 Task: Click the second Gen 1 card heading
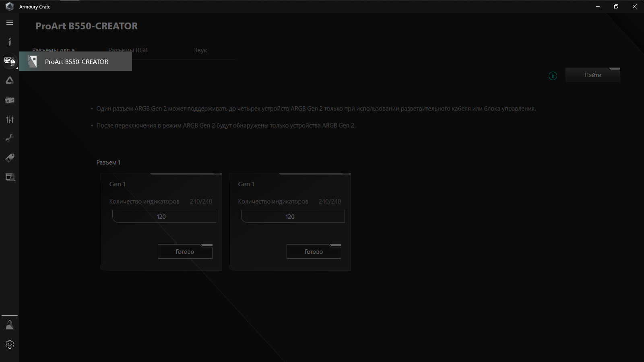pos(246,184)
